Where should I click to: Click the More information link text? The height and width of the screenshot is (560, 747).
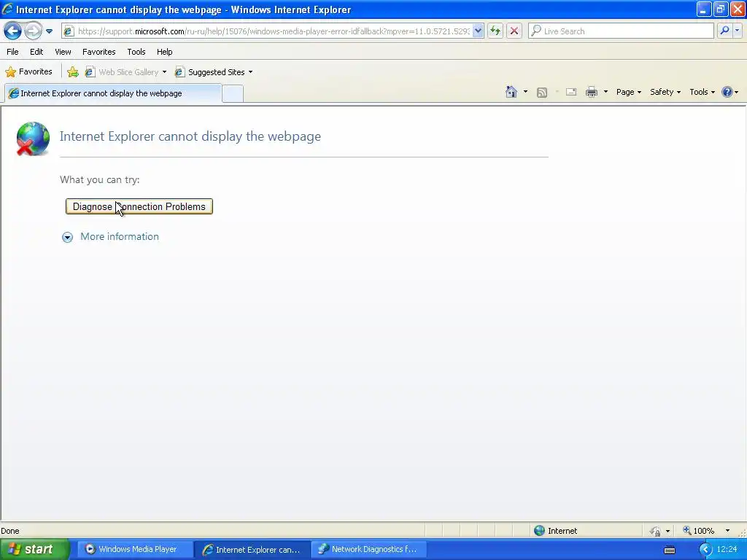(x=120, y=237)
